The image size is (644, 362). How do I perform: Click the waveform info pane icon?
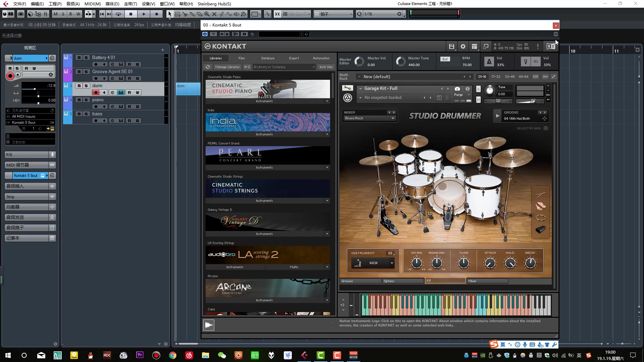(x=209, y=325)
